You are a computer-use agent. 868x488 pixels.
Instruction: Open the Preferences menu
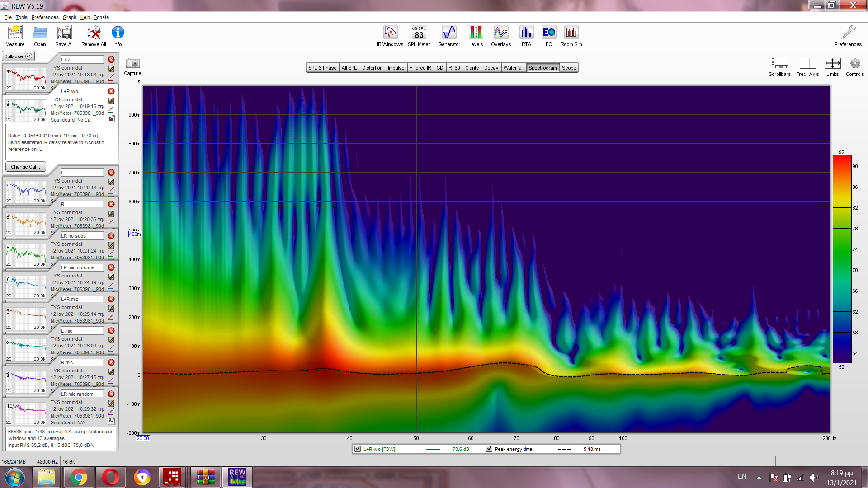(45, 17)
